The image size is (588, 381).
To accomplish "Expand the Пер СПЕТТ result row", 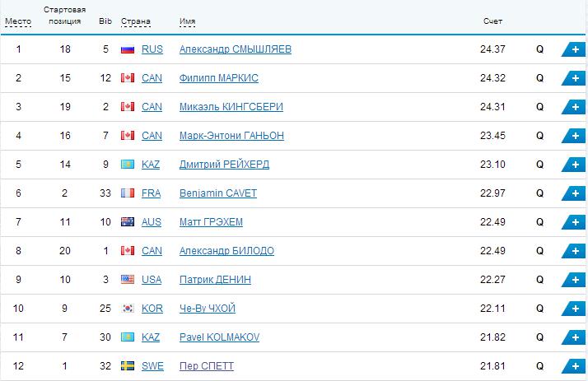I will (x=572, y=366).
